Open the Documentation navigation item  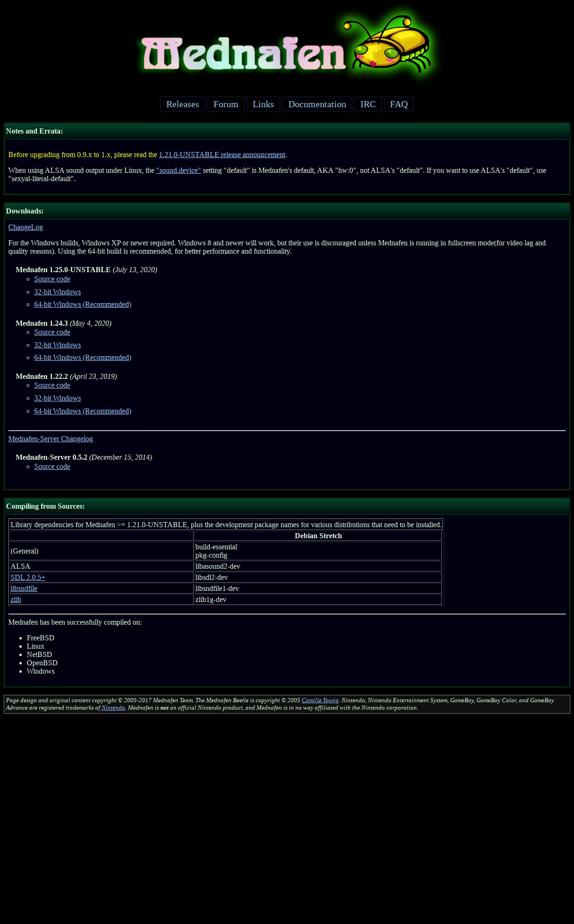point(317,104)
